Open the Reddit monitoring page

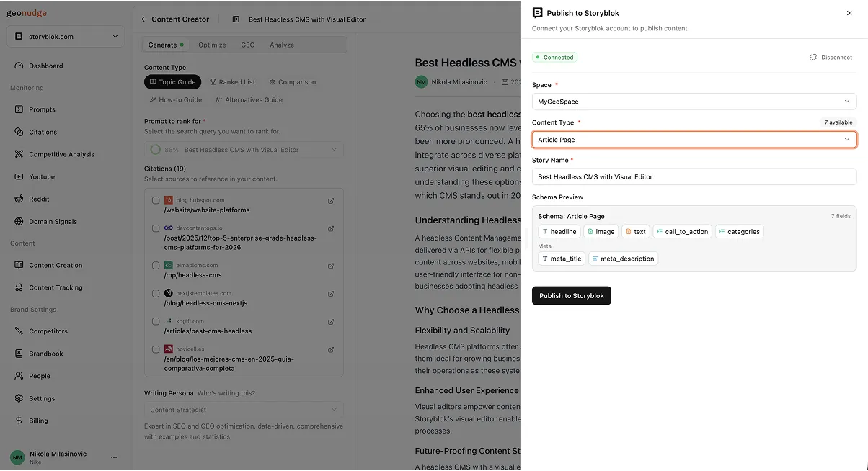(x=39, y=199)
